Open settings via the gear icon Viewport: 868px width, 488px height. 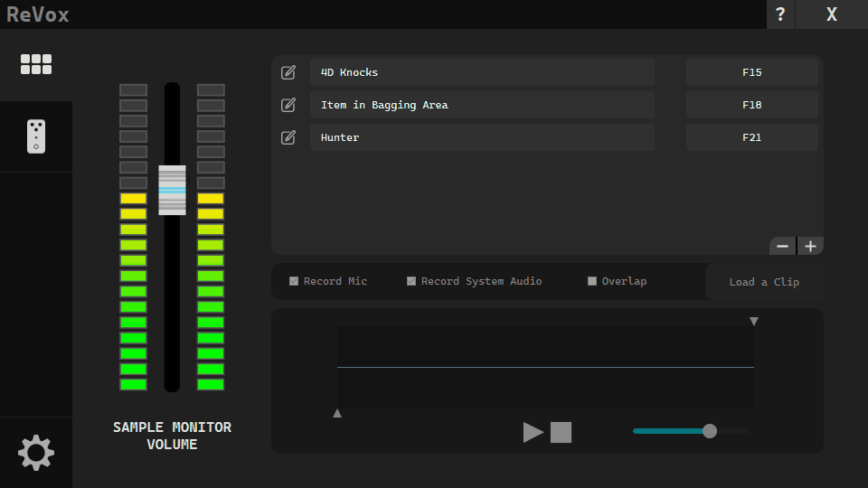pyautogui.click(x=36, y=452)
